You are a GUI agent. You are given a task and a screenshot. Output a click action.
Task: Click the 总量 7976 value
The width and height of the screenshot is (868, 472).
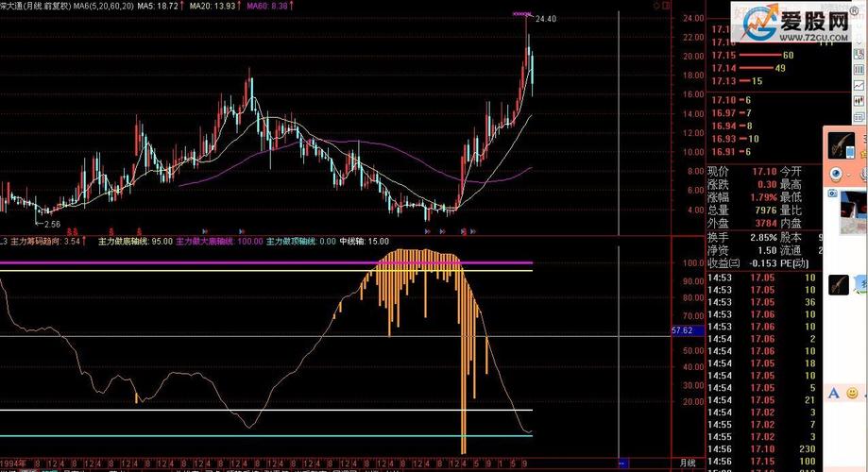point(766,211)
